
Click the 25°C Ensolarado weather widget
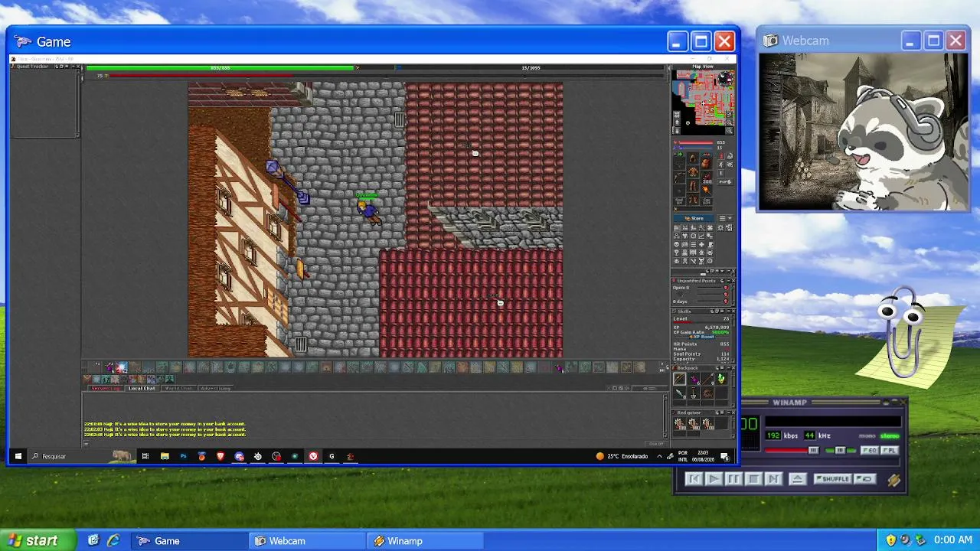(x=622, y=456)
